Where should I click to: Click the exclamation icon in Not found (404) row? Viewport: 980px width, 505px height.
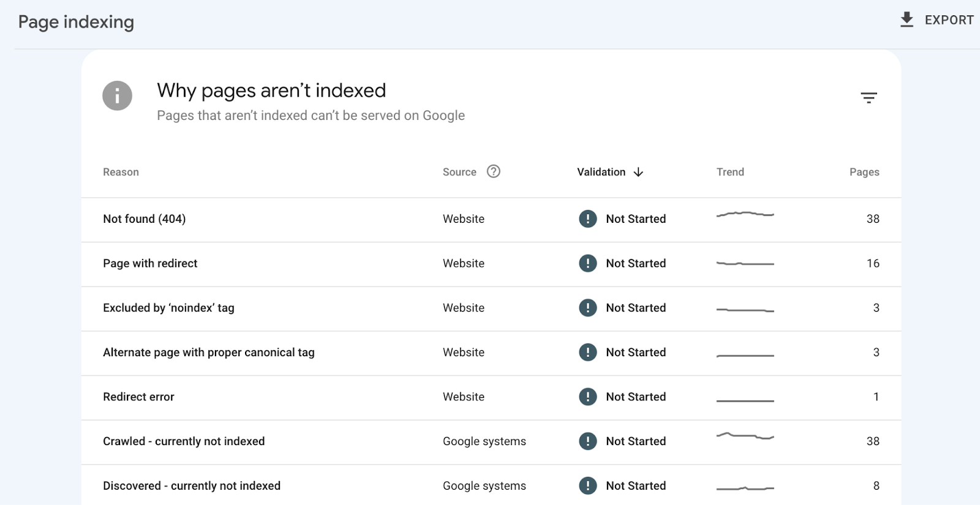click(x=587, y=219)
